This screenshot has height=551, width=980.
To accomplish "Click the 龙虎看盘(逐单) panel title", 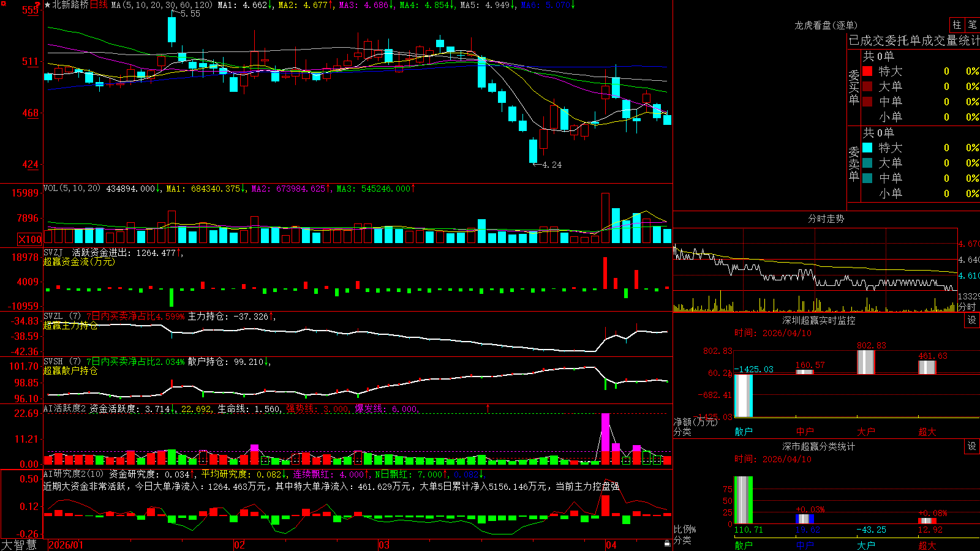I will click(826, 25).
